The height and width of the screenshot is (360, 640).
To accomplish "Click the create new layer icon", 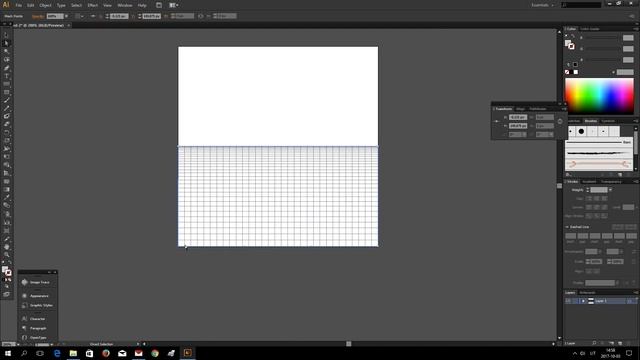I will [620, 343].
